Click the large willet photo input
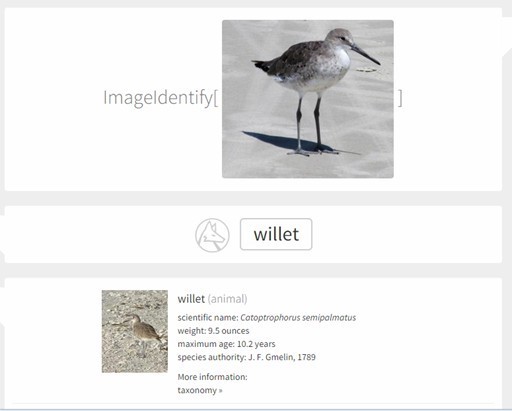The height and width of the screenshot is (411, 512). [x=308, y=99]
